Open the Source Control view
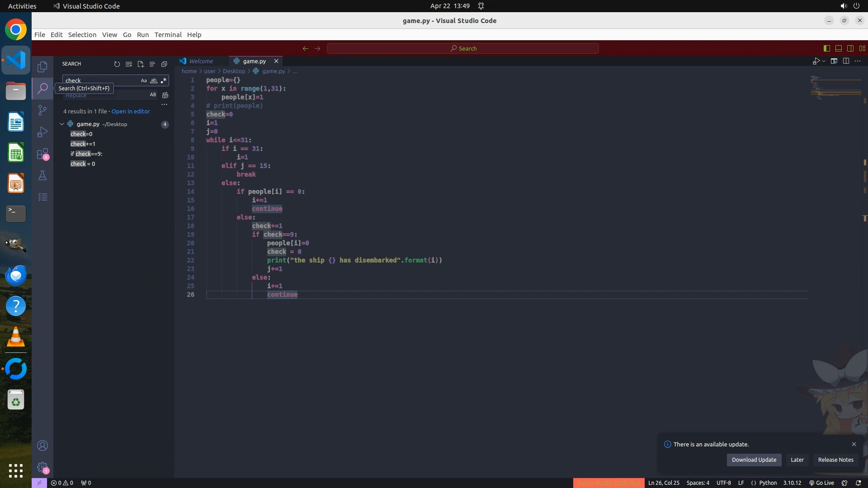 (x=42, y=110)
